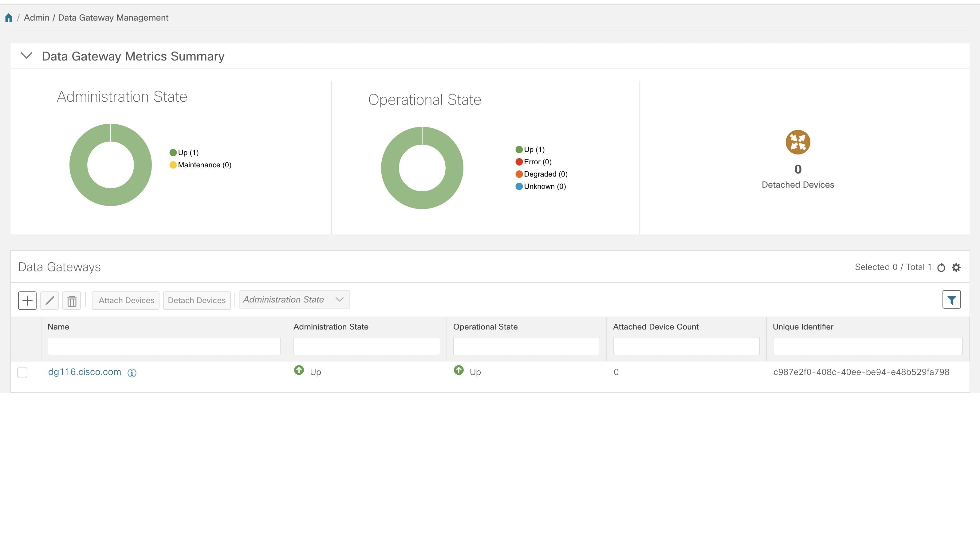Collapse the Data Gateway Metrics Summary section
980x542 pixels.
coord(27,56)
